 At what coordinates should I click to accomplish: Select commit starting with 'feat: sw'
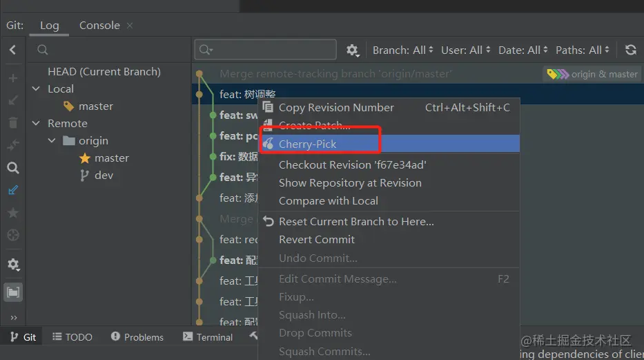point(238,115)
